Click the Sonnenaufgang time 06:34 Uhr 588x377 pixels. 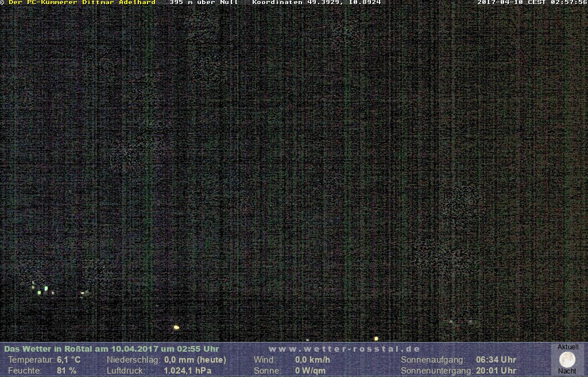point(496,360)
